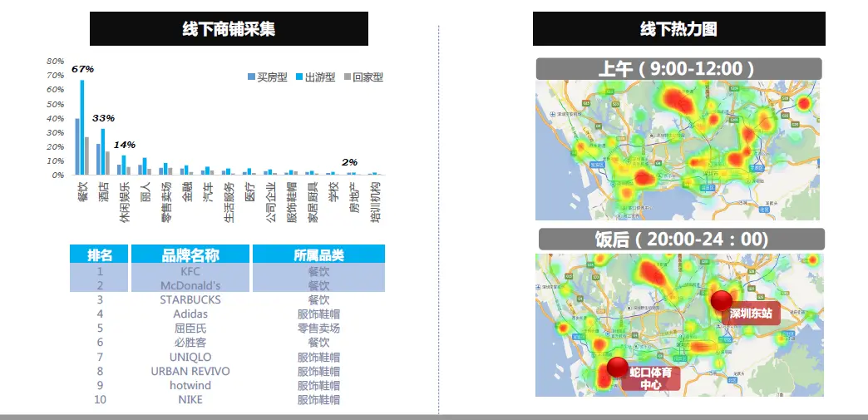The width and height of the screenshot is (868, 420).
Task: Click the 丽人 axis category label
Action: point(145,190)
